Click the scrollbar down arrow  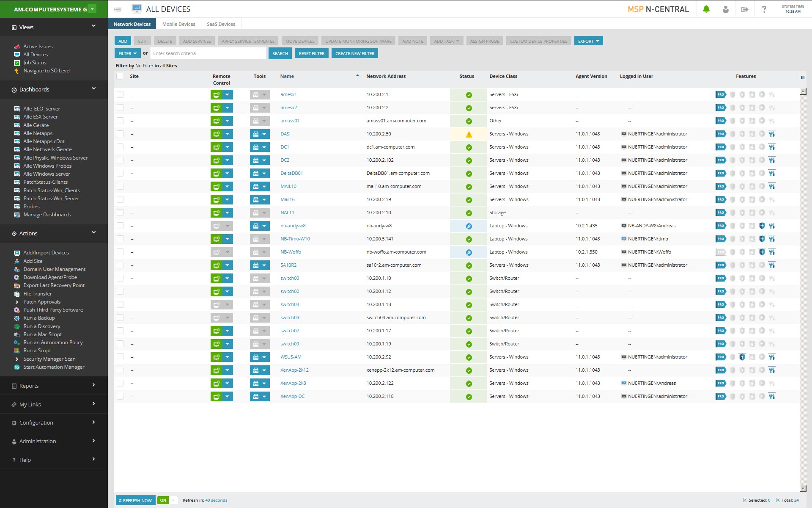pyautogui.click(x=803, y=489)
